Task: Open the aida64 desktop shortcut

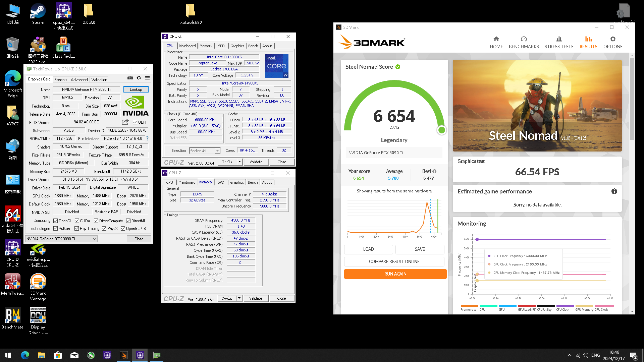Action: (13, 220)
